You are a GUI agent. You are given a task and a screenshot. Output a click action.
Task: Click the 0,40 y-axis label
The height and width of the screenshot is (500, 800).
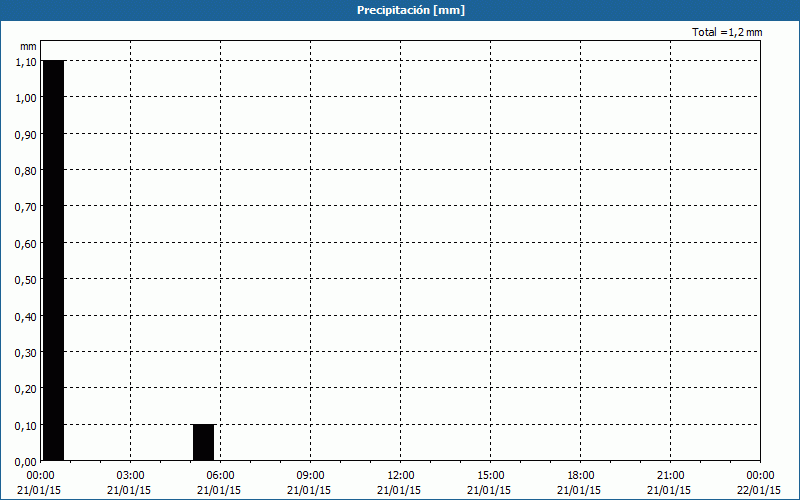point(26,317)
